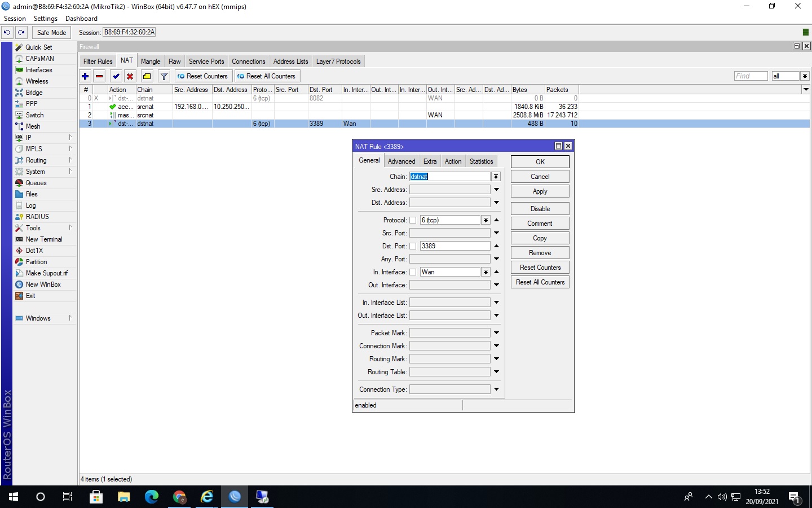Click Remove button in dialog
Viewport: 812px width, 508px height.
(540, 253)
